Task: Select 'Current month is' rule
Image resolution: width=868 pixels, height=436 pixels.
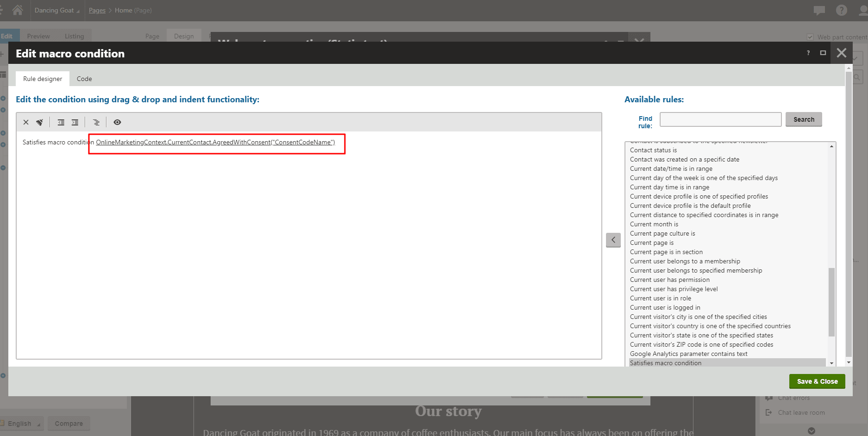Action: coord(654,224)
